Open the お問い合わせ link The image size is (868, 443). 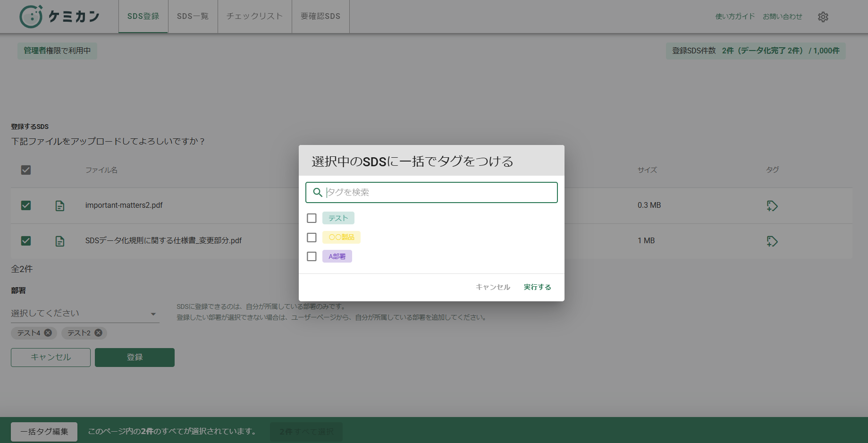[783, 17]
